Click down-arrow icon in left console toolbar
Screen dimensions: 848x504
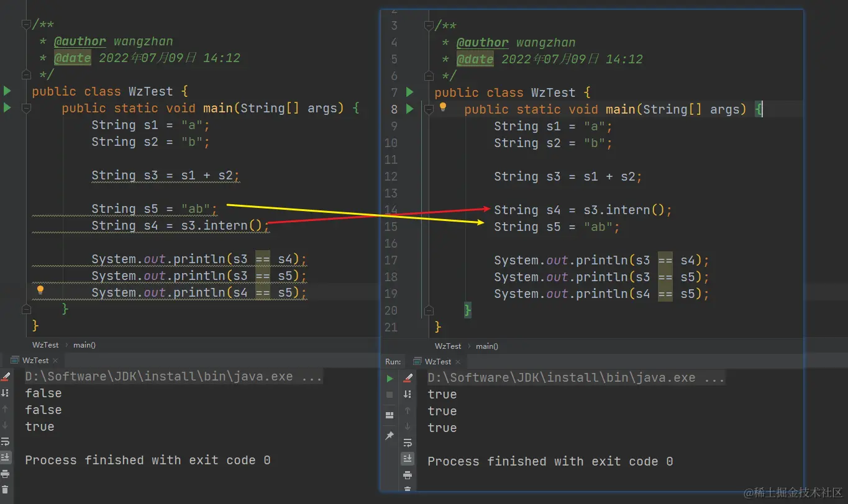[5, 425]
